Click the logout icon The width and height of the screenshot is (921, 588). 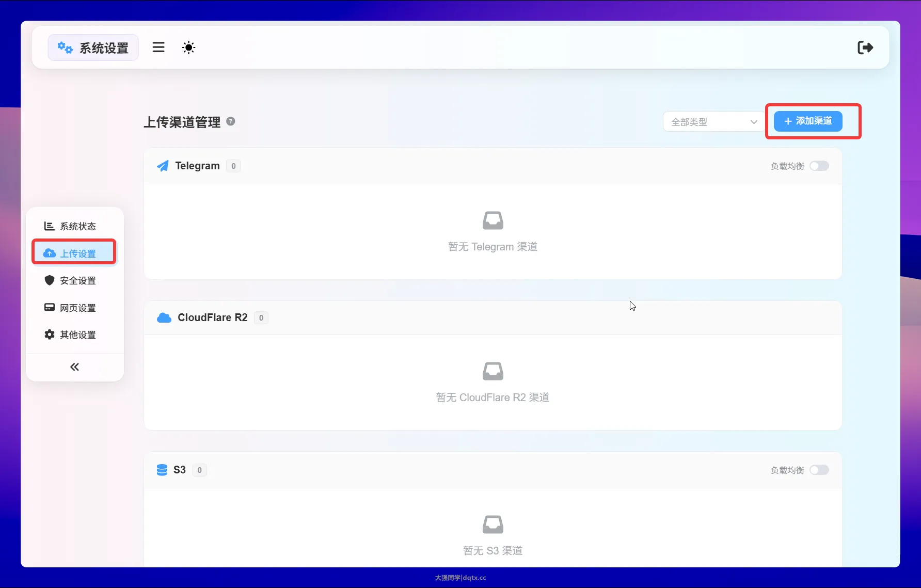(865, 47)
